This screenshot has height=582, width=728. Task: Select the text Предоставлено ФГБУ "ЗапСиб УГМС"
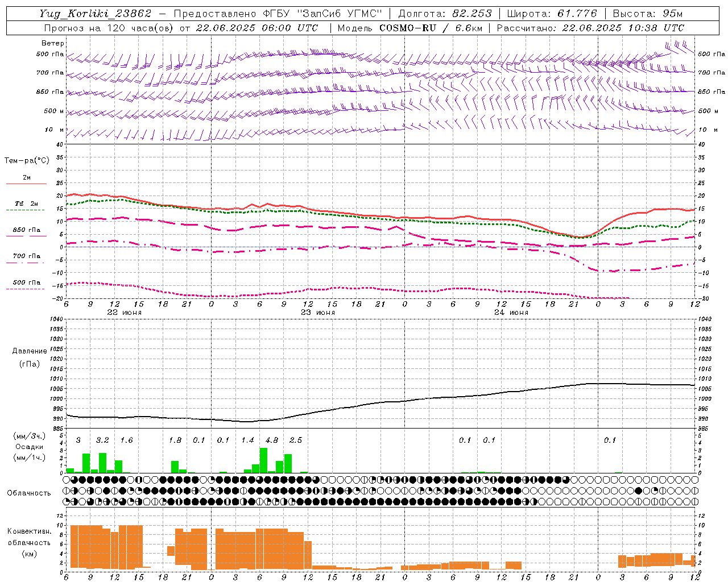click(278, 14)
